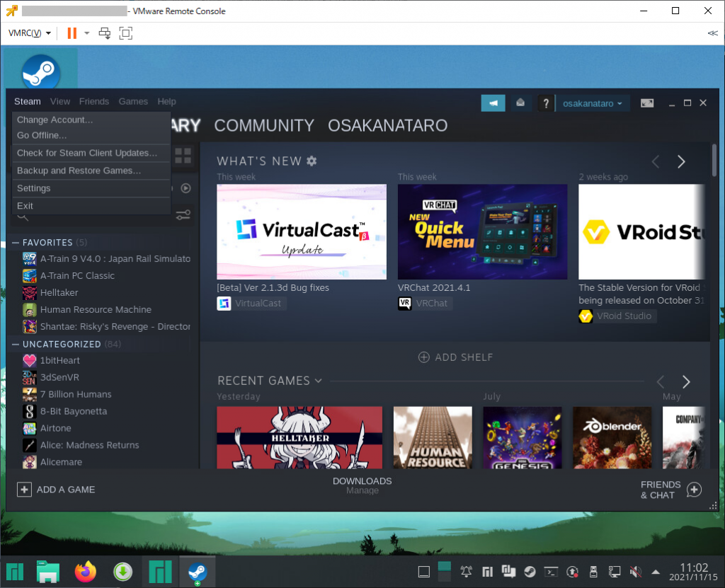Open the Help menu
This screenshot has height=588, width=725.
(166, 101)
